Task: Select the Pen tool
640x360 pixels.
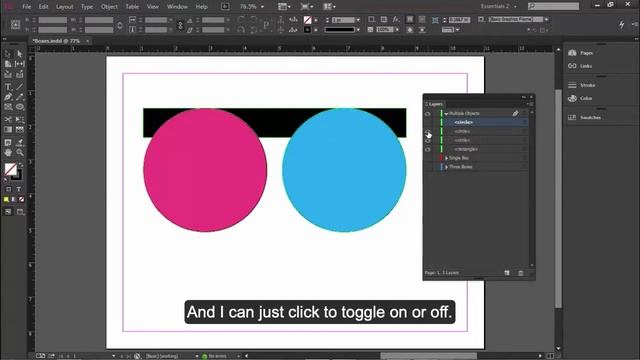Action: coord(8,97)
